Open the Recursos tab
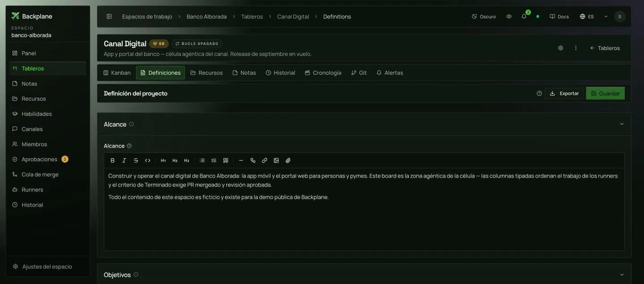The width and height of the screenshot is (644, 284). tap(207, 72)
